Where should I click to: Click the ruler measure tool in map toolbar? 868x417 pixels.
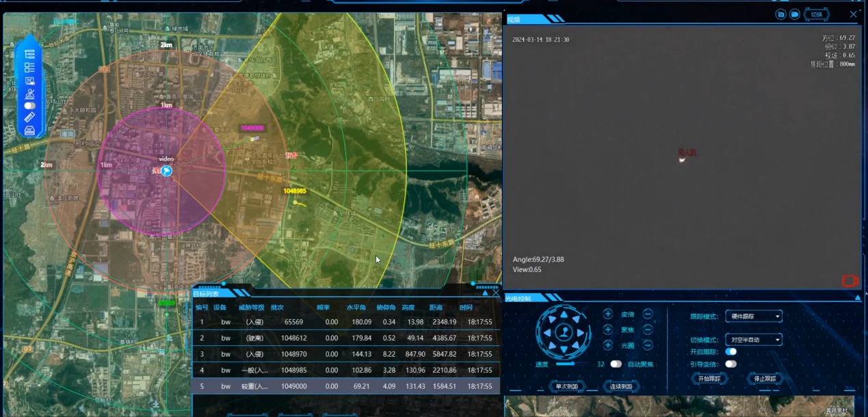29,118
